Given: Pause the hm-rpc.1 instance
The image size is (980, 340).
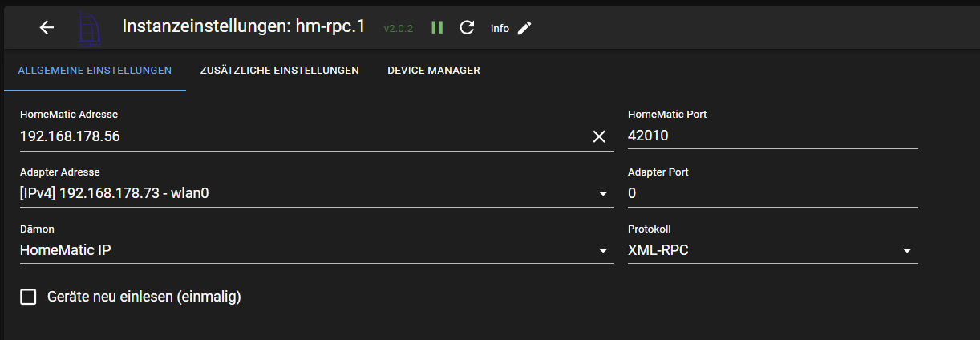Looking at the screenshot, I should [x=437, y=28].
